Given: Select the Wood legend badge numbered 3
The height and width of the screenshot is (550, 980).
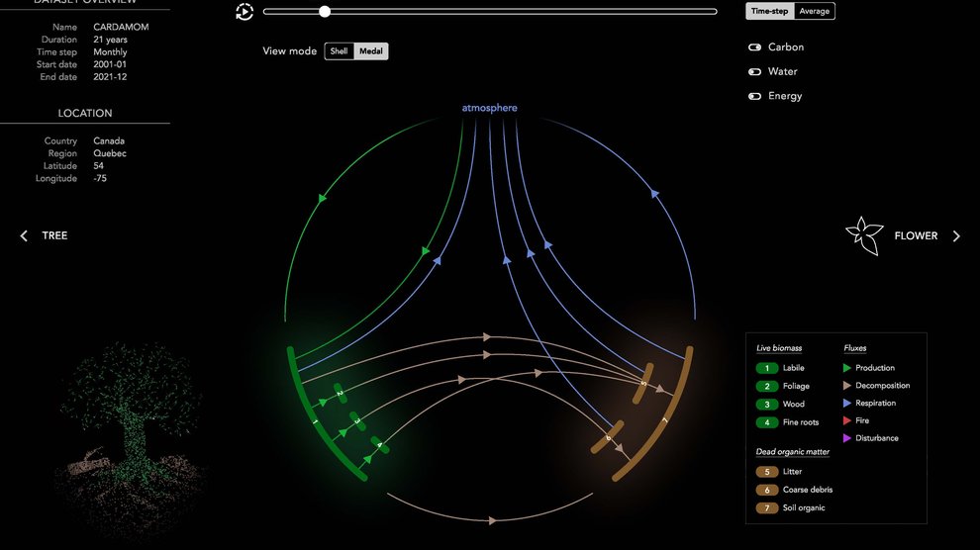Looking at the screenshot, I should [x=766, y=405].
